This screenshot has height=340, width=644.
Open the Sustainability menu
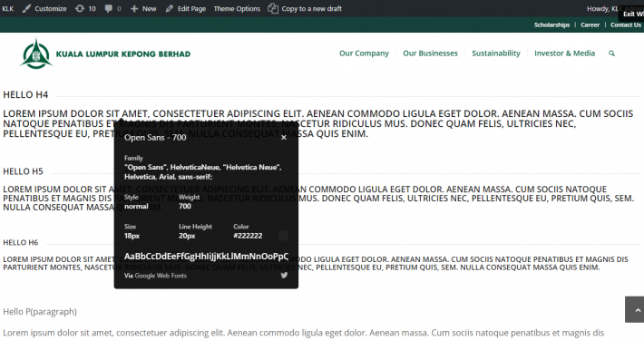click(x=496, y=53)
